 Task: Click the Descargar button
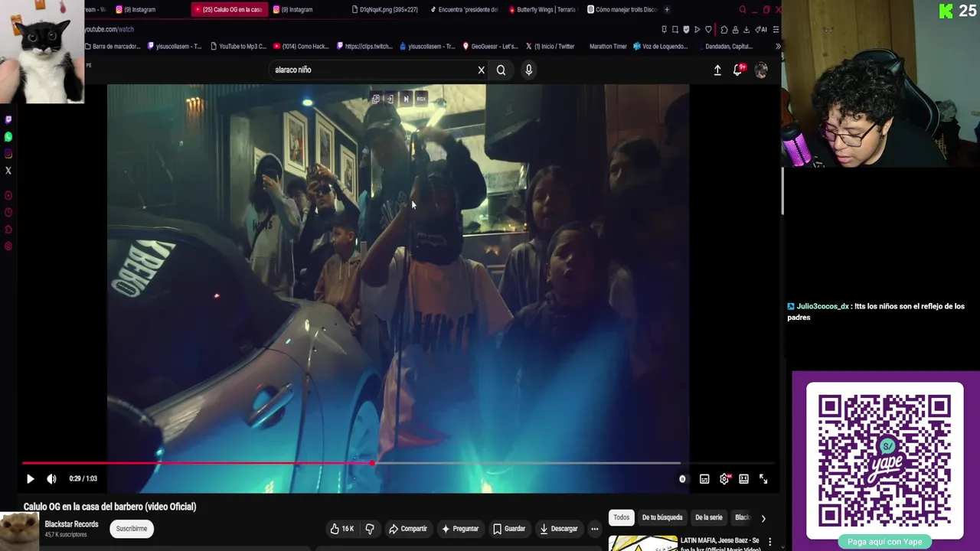(x=558, y=529)
